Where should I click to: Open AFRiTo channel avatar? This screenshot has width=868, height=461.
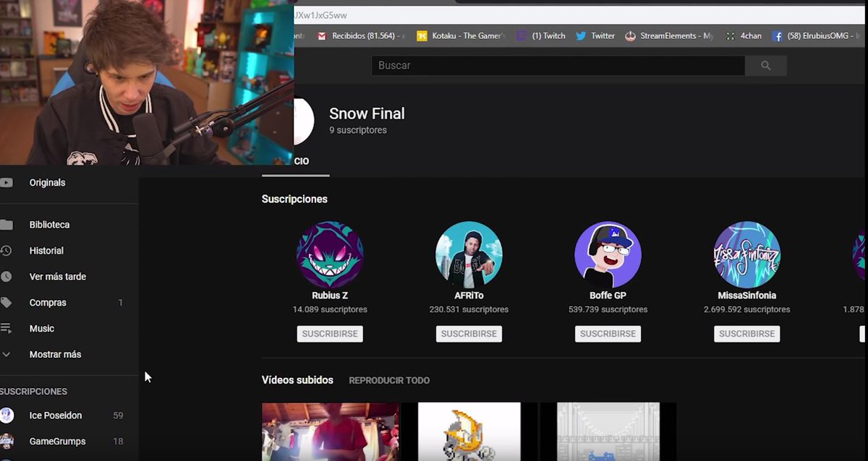coord(469,254)
